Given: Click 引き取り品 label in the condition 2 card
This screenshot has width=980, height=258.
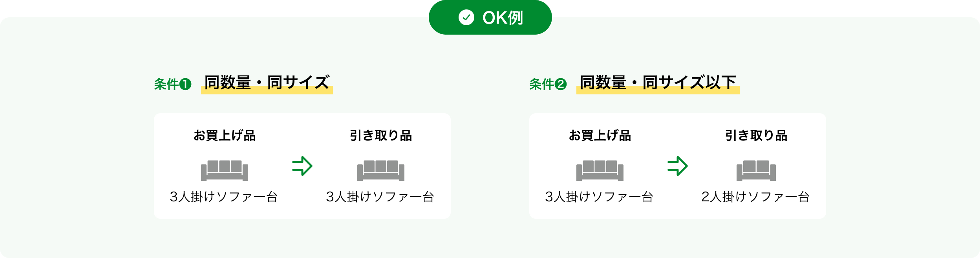Looking at the screenshot, I should click(x=756, y=135).
